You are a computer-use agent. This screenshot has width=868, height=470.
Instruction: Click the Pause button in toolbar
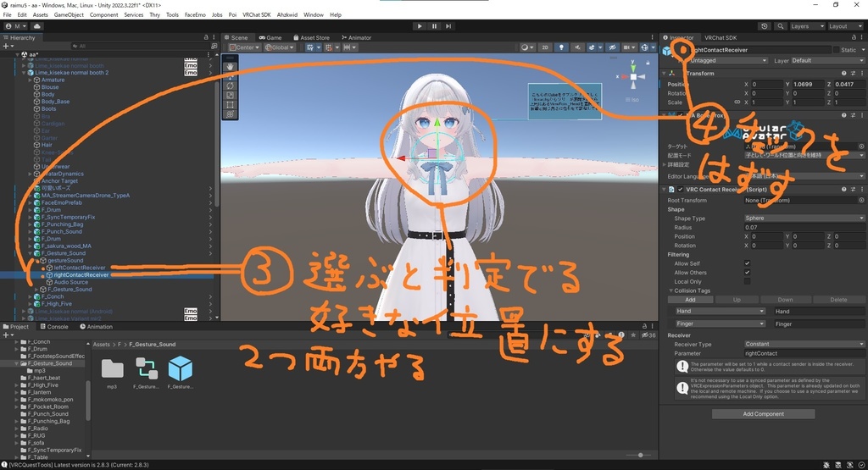pos(434,26)
